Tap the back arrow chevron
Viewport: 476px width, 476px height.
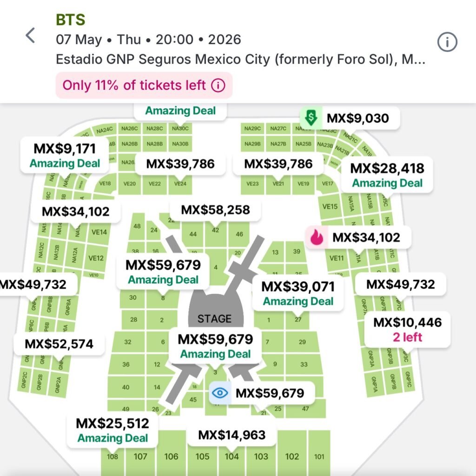[30, 35]
